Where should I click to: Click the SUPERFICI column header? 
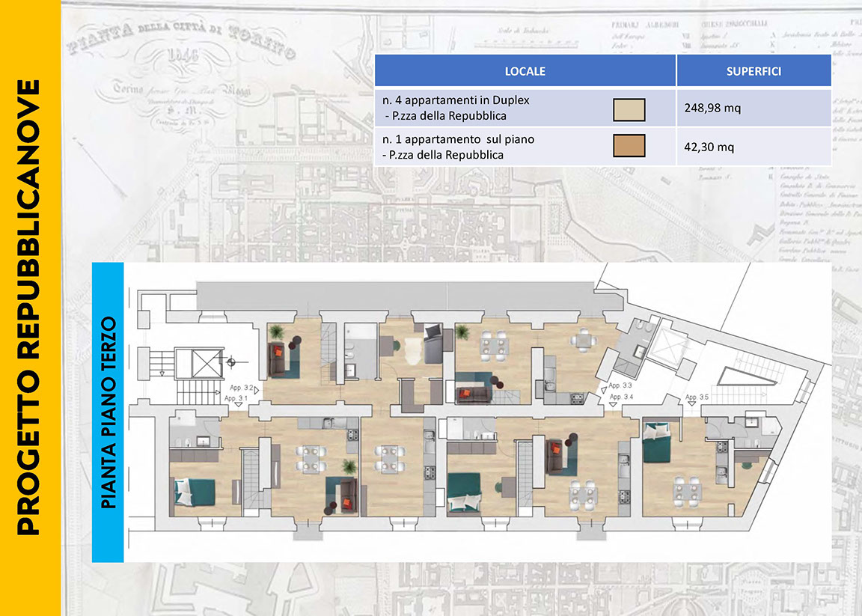click(x=754, y=72)
